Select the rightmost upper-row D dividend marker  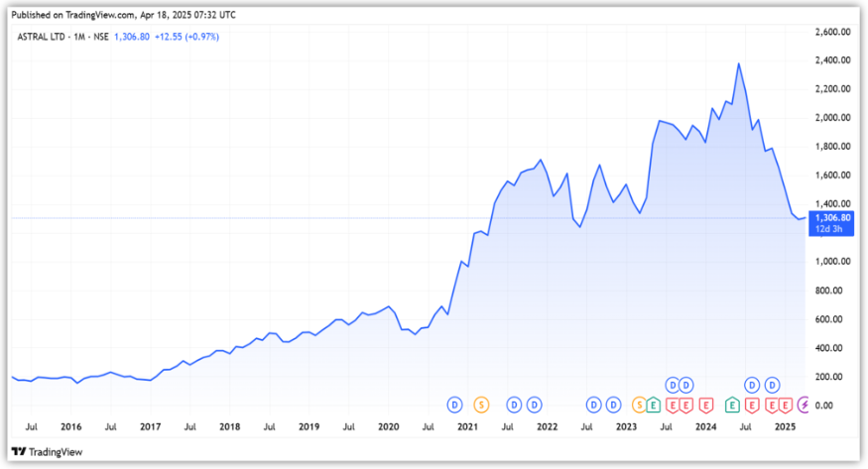772,385
